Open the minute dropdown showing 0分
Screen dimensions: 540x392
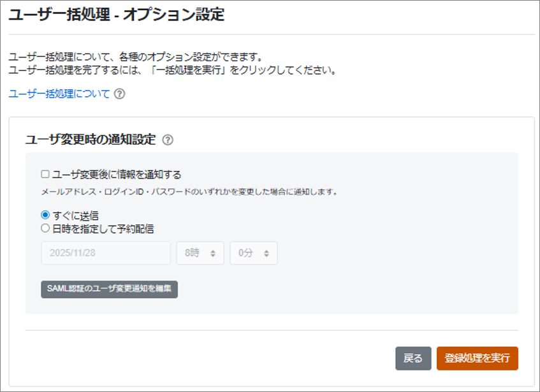click(x=253, y=253)
